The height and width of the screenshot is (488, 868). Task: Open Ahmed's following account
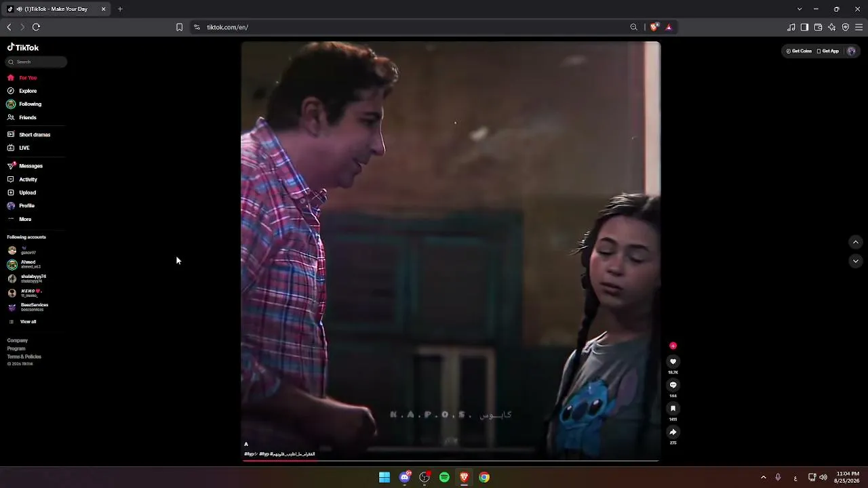click(24, 264)
